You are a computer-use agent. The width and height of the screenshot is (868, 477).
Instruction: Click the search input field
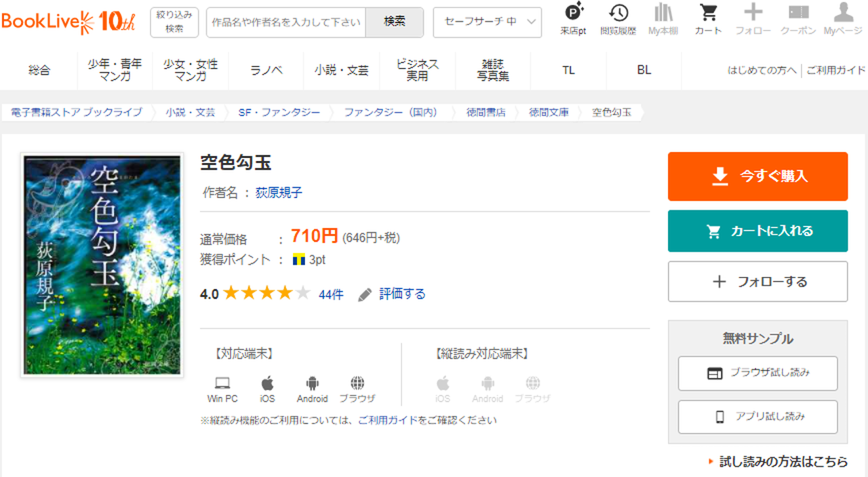tap(285, 22)
